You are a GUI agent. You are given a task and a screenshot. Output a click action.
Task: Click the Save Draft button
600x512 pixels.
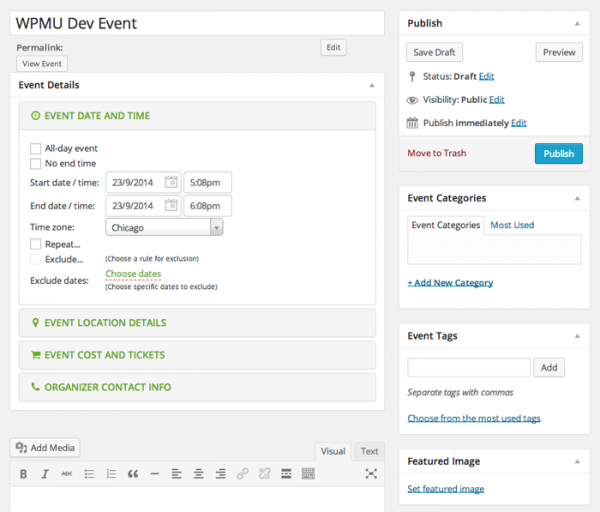pos(434,52)
